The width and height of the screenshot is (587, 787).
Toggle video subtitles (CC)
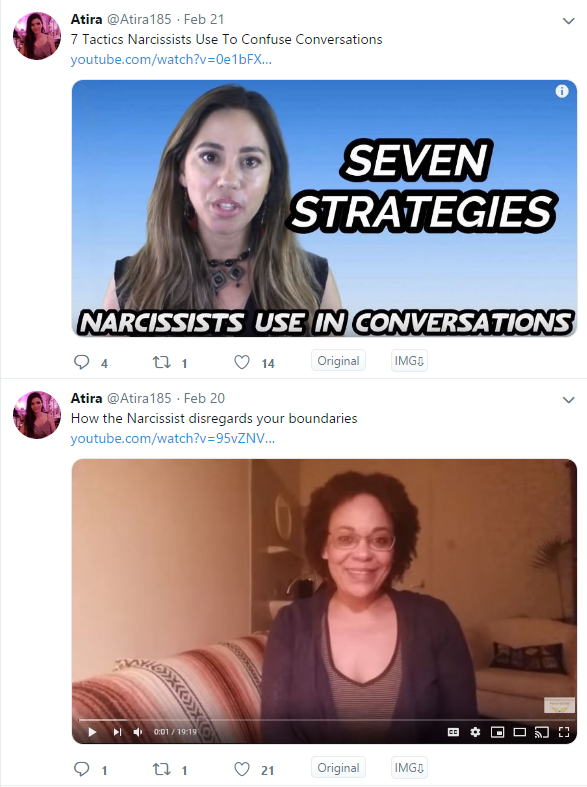click(453, 732)
